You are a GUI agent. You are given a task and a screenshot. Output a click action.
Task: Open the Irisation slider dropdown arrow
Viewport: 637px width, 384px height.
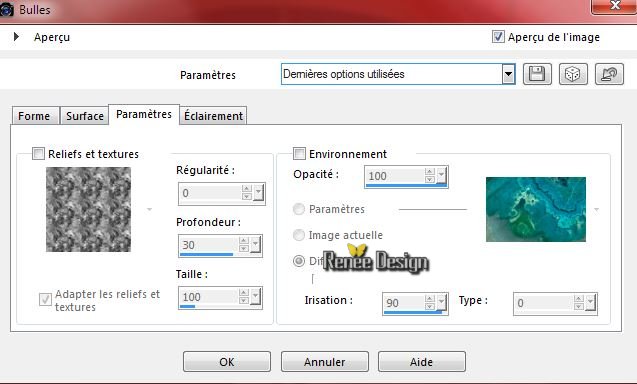(441, 302)
